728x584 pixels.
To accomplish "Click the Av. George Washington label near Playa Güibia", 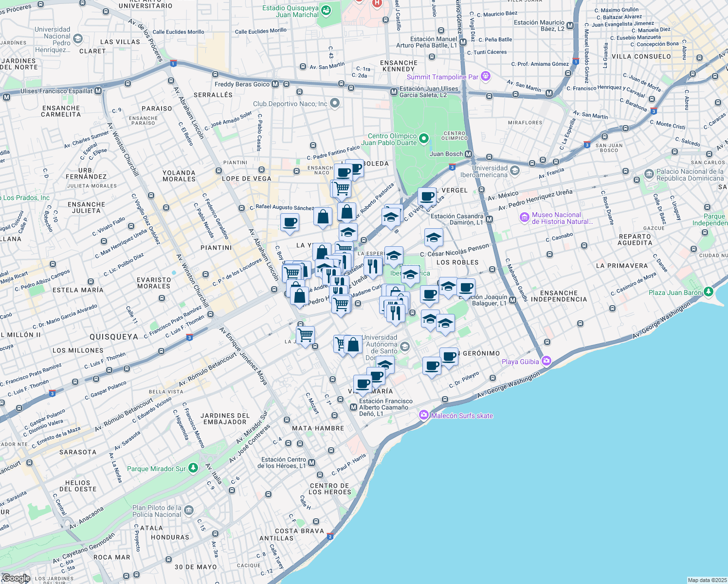I will (x=508, y=385).
